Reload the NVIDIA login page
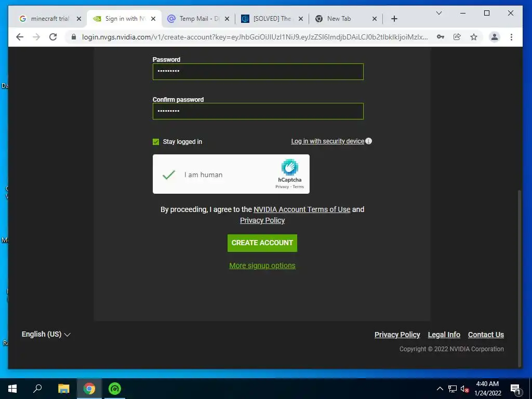 tap(53, 37)
